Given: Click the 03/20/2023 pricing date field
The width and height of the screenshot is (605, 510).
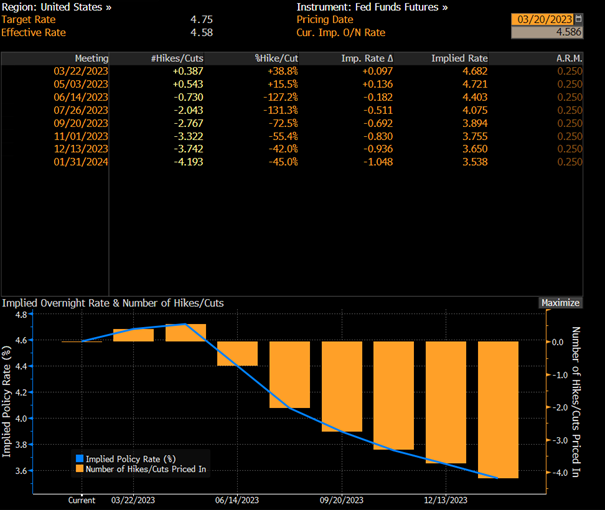Looking at the screenshot, I should pos(543,19).
